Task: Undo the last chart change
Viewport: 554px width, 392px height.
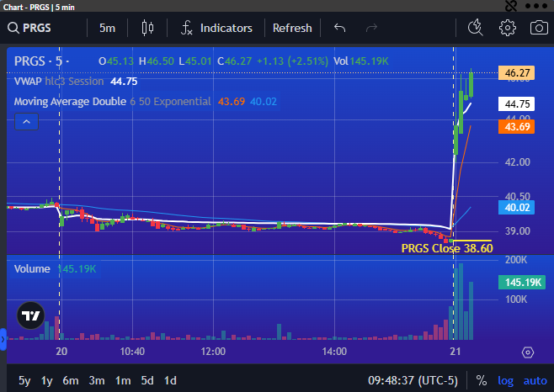Action: [339, 28]
